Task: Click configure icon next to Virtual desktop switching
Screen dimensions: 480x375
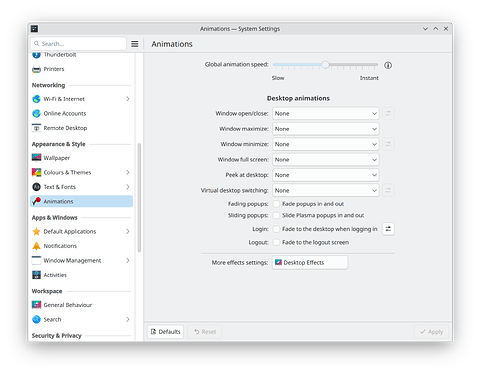Action: [388, 190]
